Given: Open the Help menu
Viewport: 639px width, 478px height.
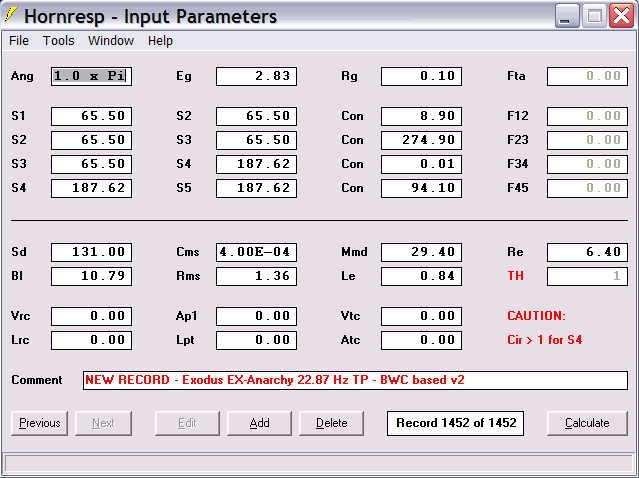Looking at the screenshot, I should point(160,41).
